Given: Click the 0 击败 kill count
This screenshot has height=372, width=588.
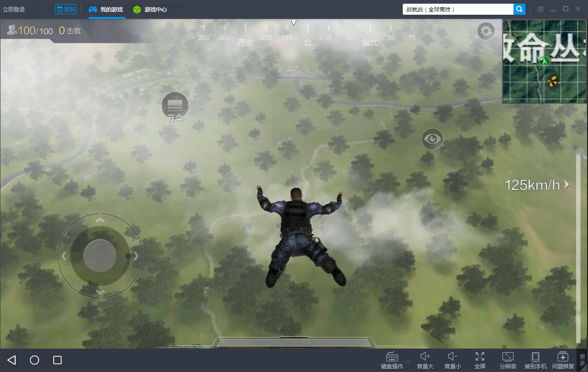Looking at the screenshot, I should (x=70, y=31).
